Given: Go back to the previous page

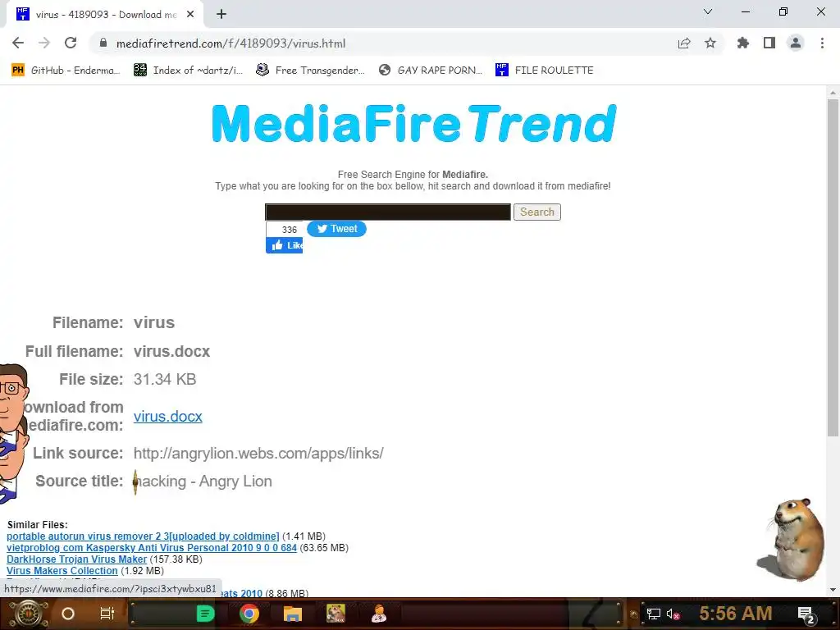Looking at the screenshot, I should coord(18,43).
